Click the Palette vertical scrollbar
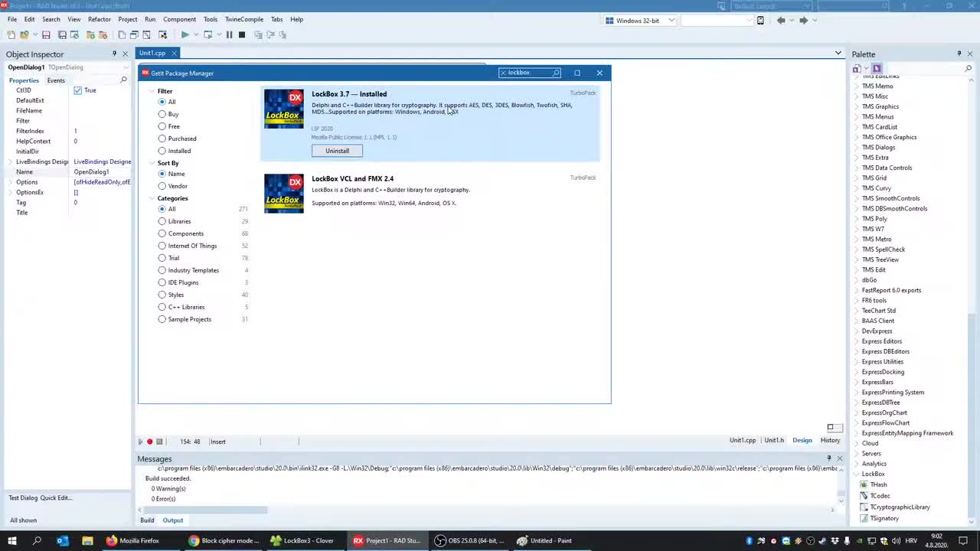980x551 pixels. pyautogui.click(x=972, y=413)
